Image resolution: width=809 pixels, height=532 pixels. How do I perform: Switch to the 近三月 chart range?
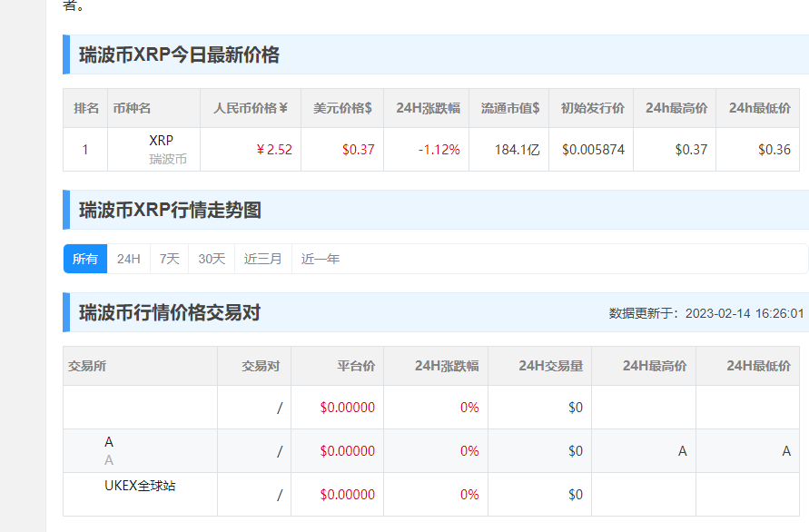tap(261, 259)
